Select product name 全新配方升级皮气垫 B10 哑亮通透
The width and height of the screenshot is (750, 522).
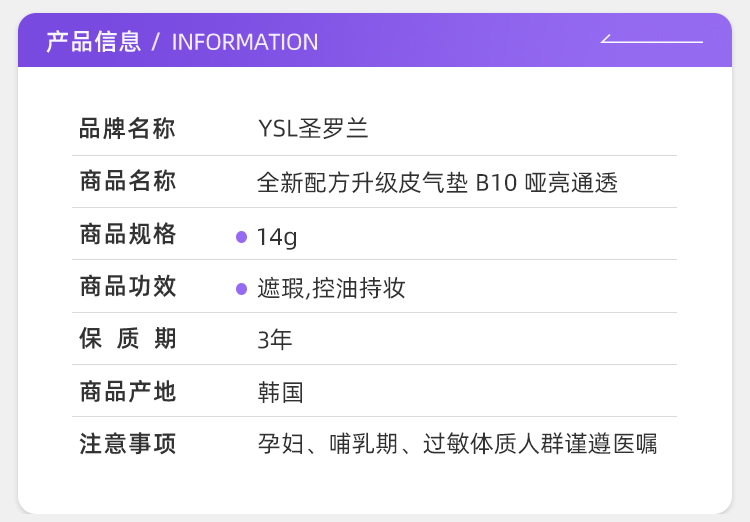point(438,183)
